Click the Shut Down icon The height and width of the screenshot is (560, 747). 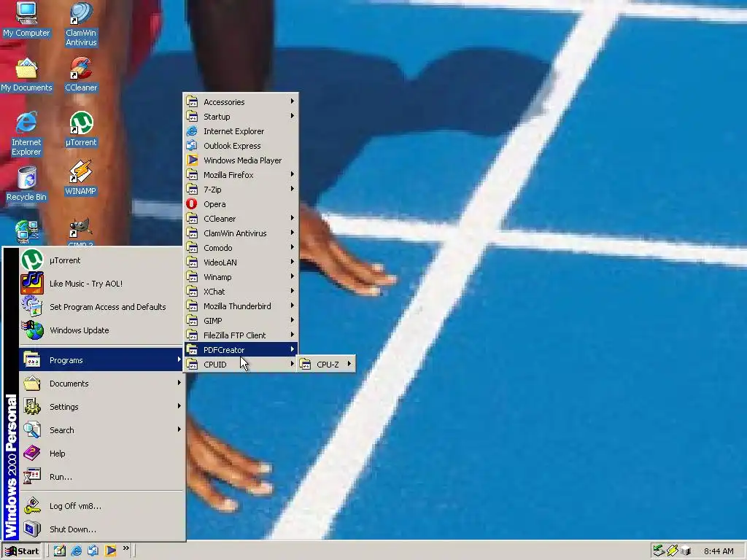[32, 529]
